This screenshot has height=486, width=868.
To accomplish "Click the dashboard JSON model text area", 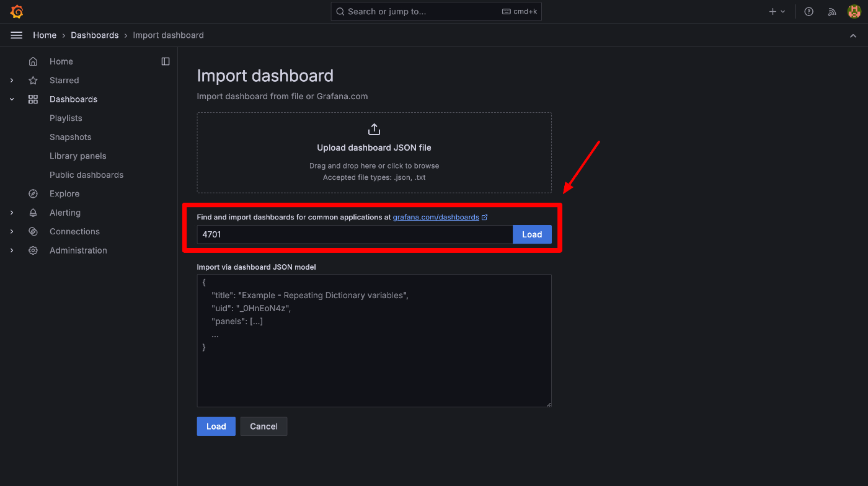I will pos(374,340).
